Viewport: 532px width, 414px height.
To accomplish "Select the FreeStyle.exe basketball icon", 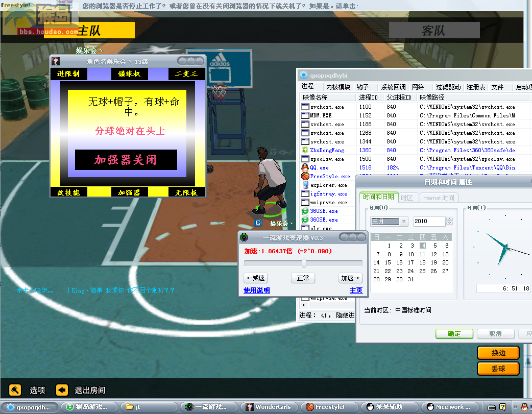I will (x=305, y=176).
